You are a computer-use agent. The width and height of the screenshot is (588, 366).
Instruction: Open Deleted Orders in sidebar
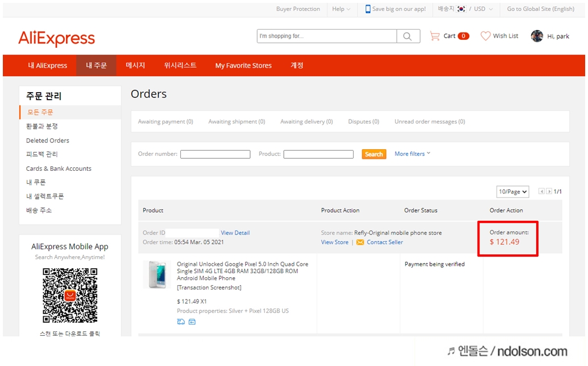tap(48, 141)
